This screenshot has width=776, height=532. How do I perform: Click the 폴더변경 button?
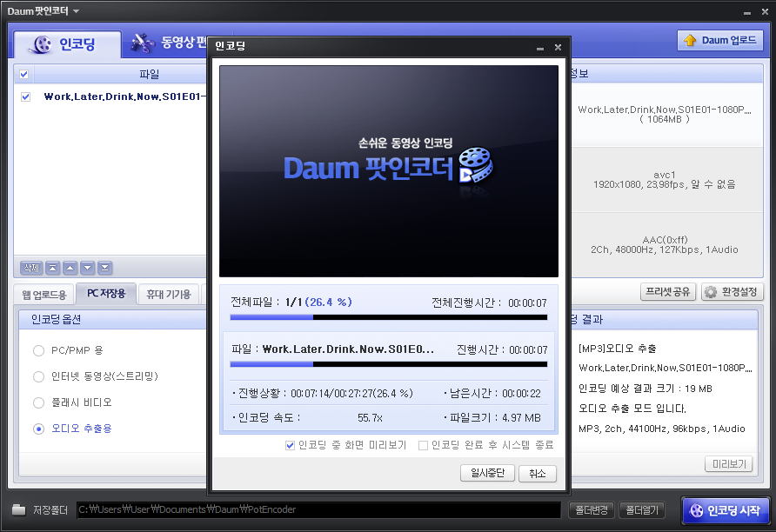592,509
